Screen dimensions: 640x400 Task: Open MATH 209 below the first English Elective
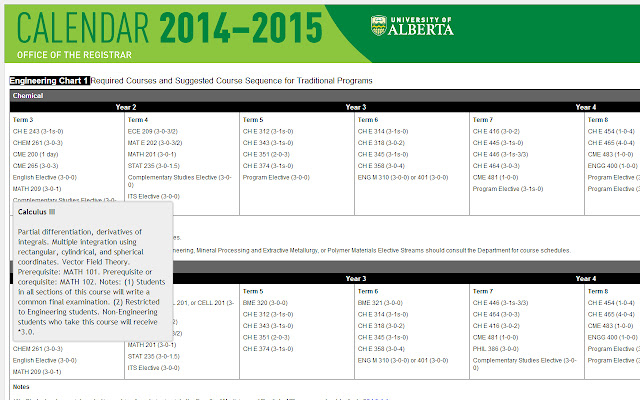[x=37, y=189]
